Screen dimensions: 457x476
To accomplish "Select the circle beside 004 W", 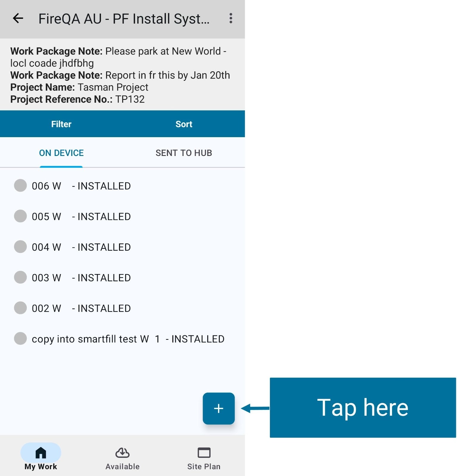I will coord(21,247).
